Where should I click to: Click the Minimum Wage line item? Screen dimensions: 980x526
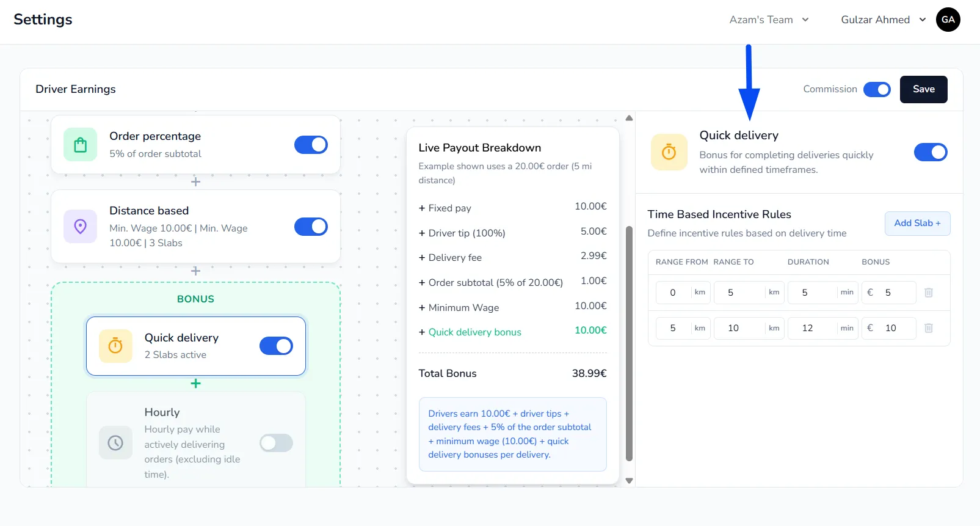(x=512, y=307)
